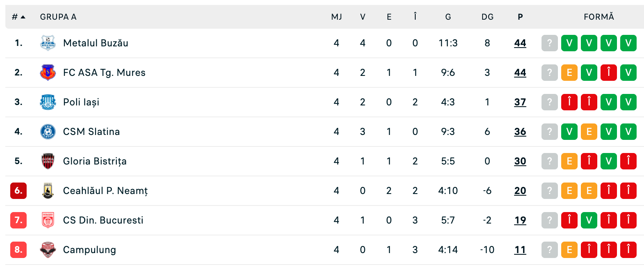The width and height of the screenshot is (644, 274).
Task: Click the FC ASA Tg. Mures crest
Action: pos(48,73)
